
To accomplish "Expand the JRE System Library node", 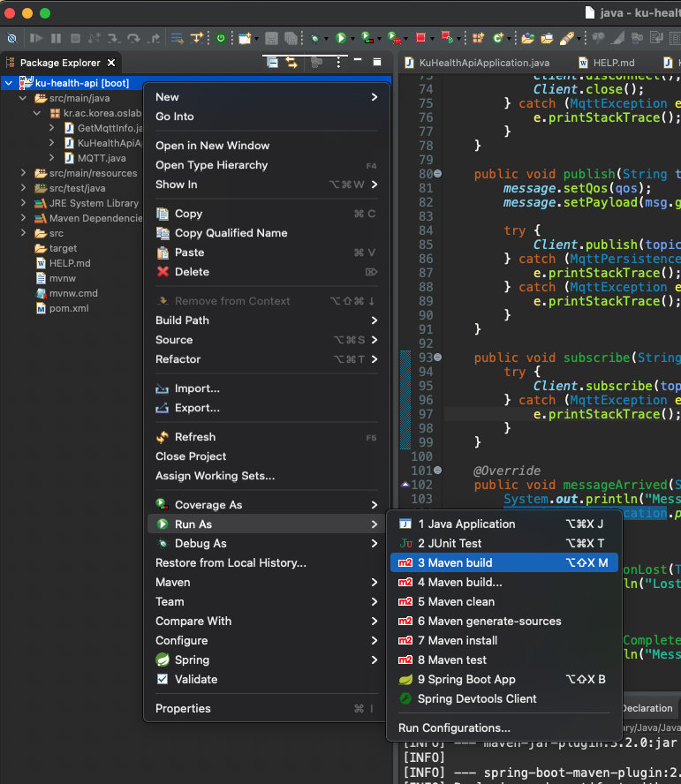I will (x=23, y=203).
